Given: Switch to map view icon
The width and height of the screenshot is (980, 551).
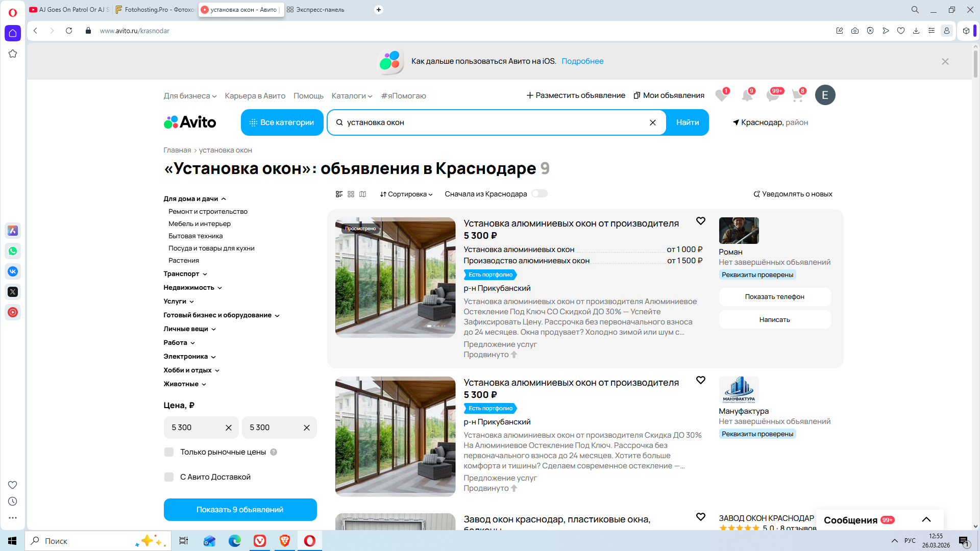Looking at the screenshot, I should [x=362, y=194].
